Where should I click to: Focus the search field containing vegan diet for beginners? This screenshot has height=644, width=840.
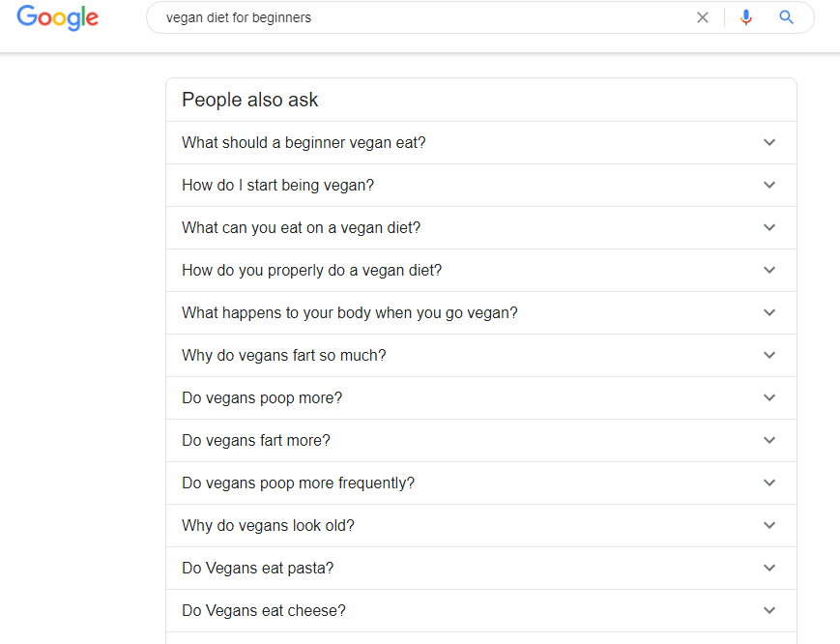(423, 17)
